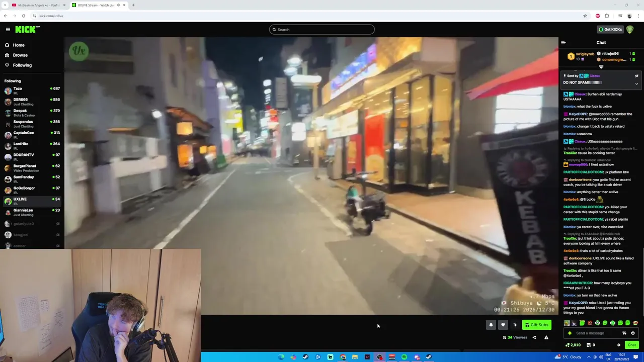Click the green sparkle in message box

coord(570,333)
